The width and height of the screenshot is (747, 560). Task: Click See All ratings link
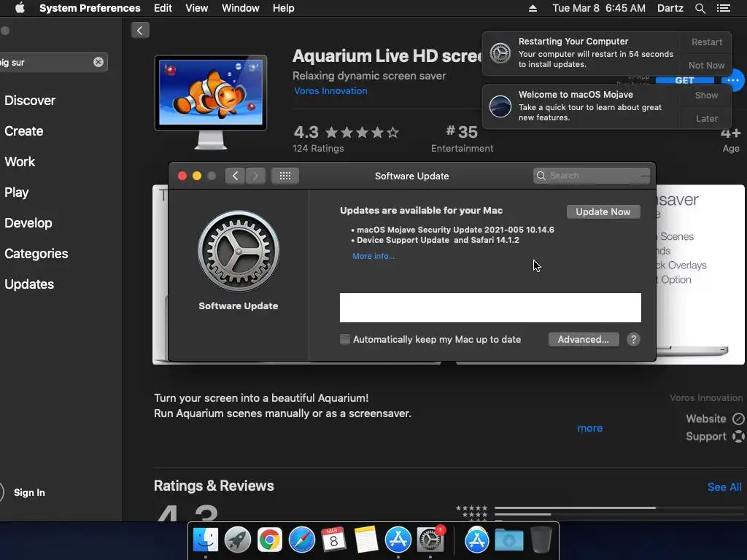coord(724,487)
